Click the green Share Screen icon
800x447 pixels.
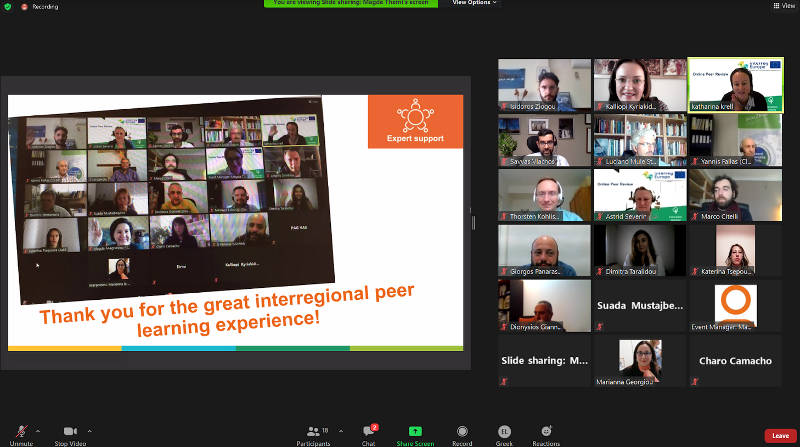pos(415,432)
